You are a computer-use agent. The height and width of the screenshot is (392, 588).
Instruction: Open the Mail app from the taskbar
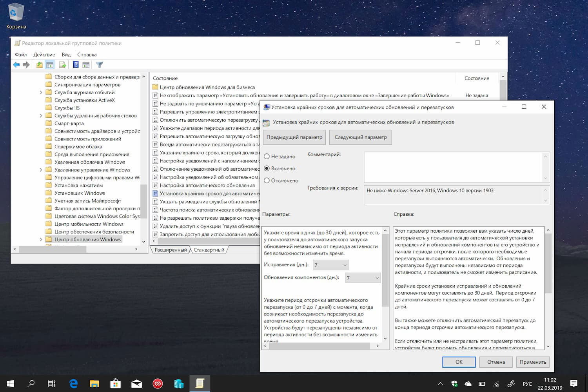point(137,383)
